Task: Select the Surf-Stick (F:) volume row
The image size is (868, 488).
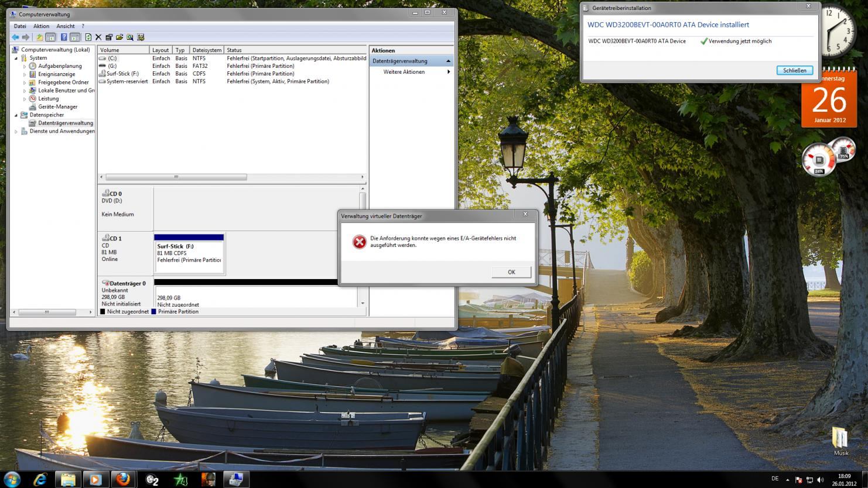Action: click(x=232, y=74)
